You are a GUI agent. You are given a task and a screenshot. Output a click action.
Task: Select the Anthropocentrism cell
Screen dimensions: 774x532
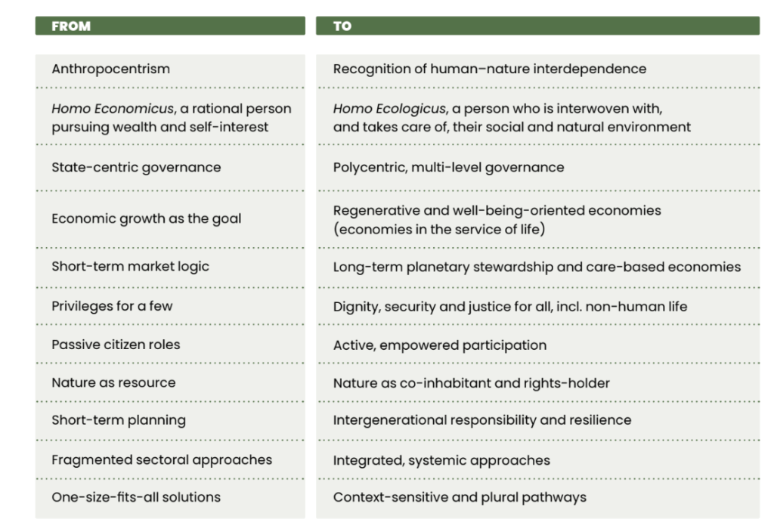[x=110, y=69]
